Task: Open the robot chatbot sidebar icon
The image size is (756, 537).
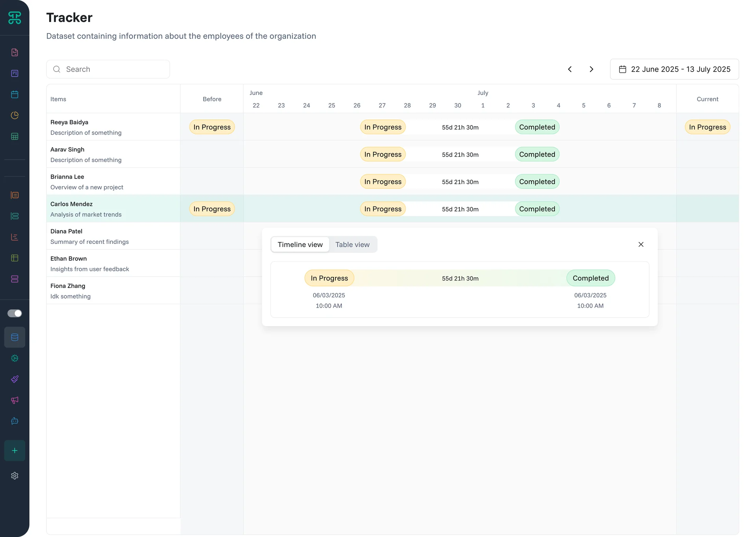Action: 15,421
